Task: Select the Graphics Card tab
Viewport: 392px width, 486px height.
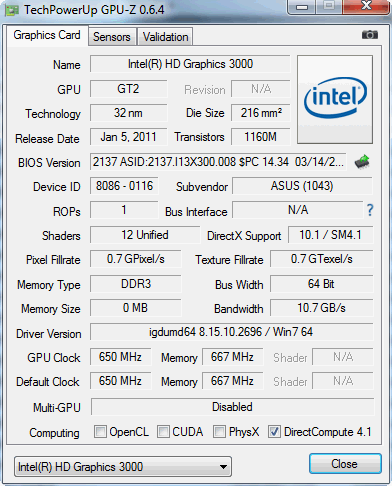Action: point(47,35)
